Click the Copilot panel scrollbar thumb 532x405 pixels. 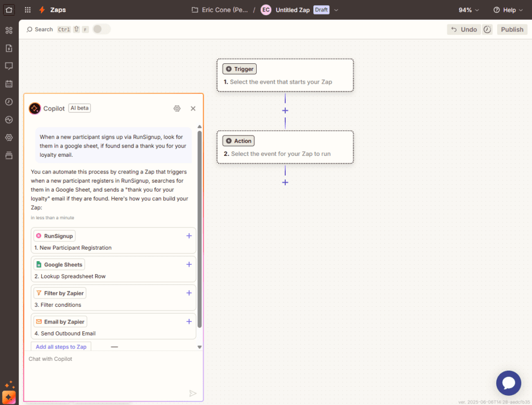point(199,229)
